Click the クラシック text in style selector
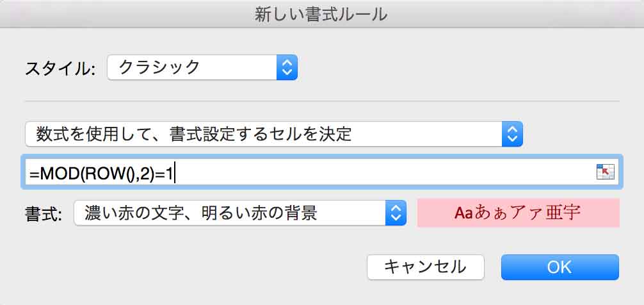Screen dimensions: 644x305 [159, 67]
